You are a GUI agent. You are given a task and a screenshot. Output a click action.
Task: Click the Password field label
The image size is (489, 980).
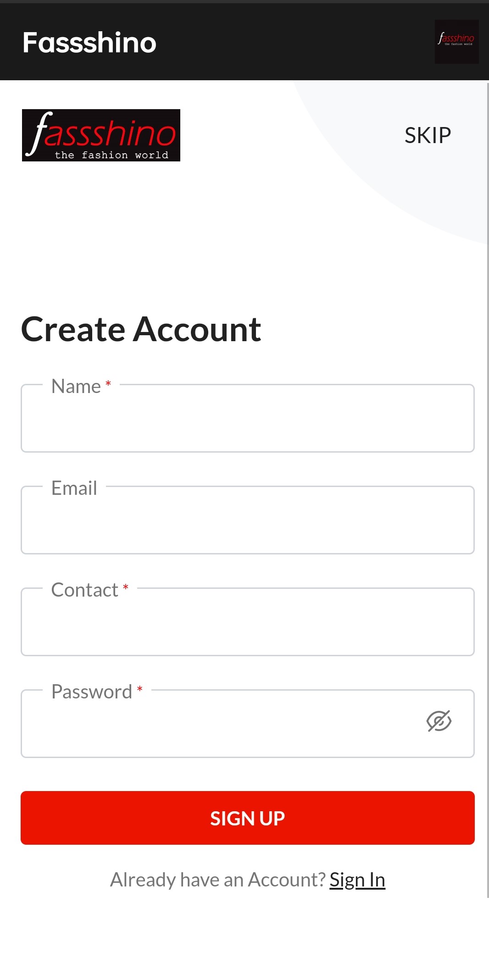tap(92, 692)
